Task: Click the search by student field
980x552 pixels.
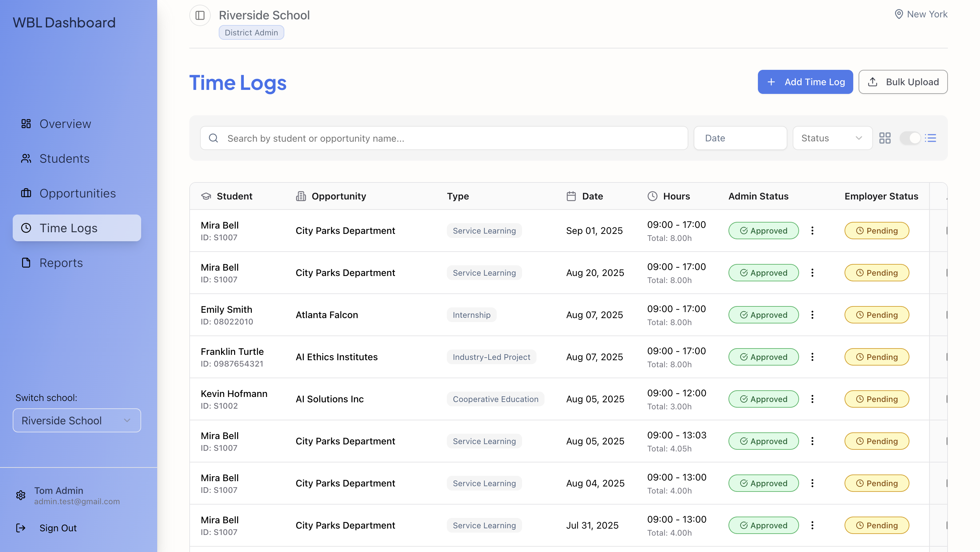Action: coord(444,138)
